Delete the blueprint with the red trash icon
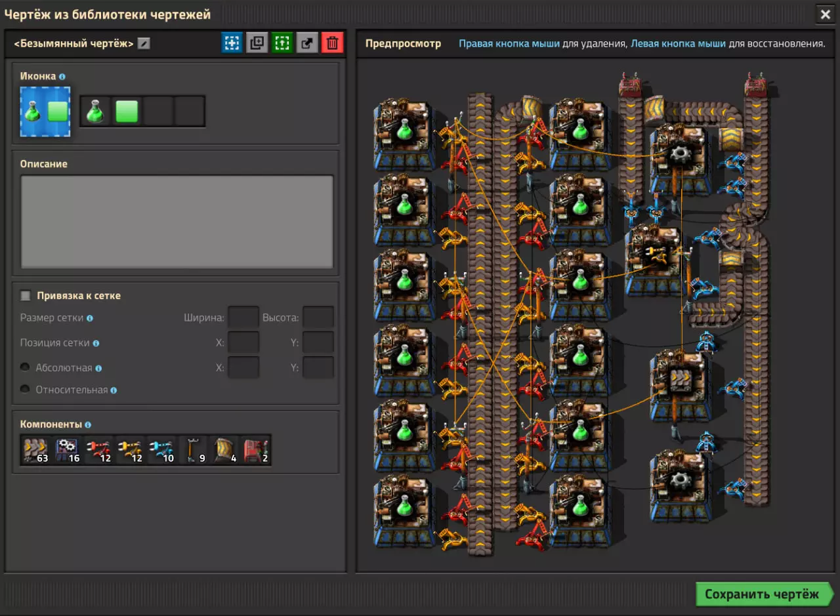Image resolution: width=840 pixels, height=616 pixels. pos(333,43)
